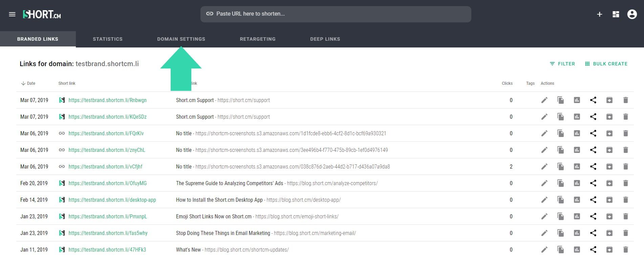Viewport: 644px width, 257px height.
Task: Copy the OfuyMG short link
Action: pyautogui.click(x=560, y=183)
